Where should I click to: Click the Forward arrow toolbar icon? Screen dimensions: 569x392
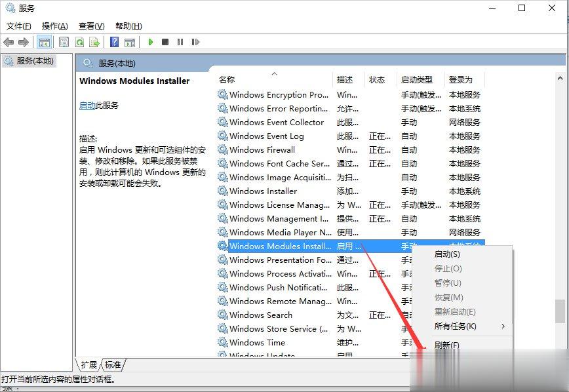click(24, 43)
